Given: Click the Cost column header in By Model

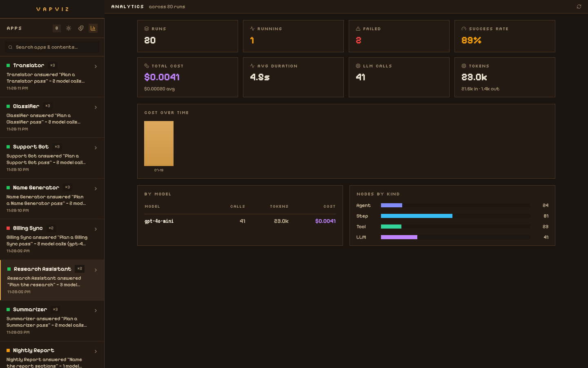Looking at the screenshot, I should coord(330,206).
